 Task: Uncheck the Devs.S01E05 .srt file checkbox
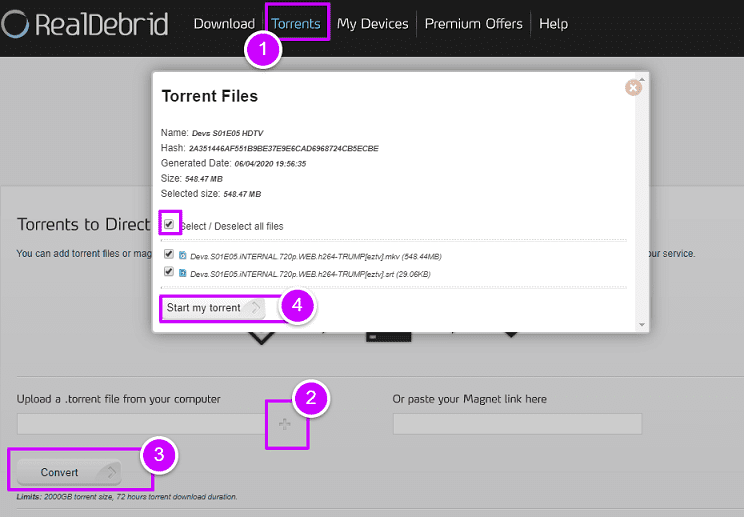click(168, 271)
